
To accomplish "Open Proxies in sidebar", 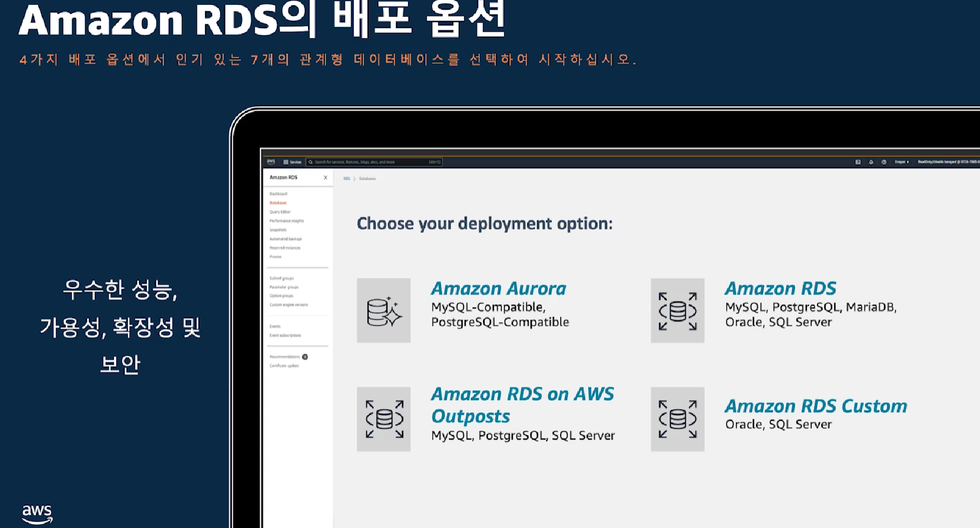I will [275, 257].
